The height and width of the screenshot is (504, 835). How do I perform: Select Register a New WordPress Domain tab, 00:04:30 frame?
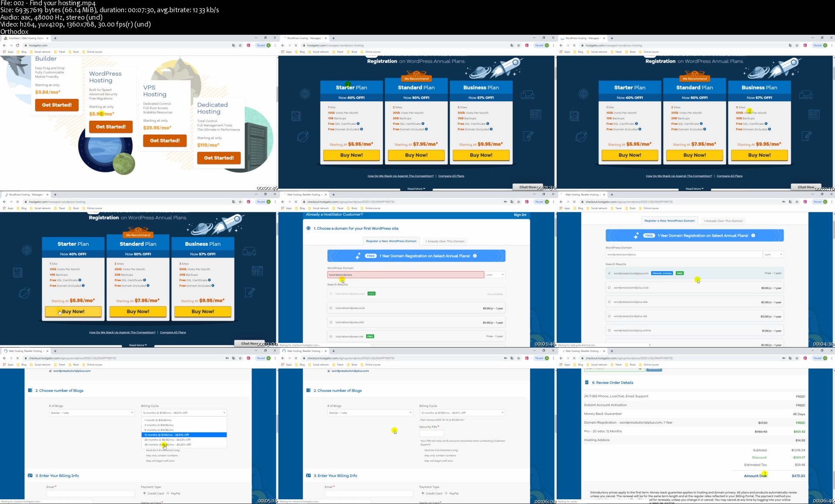pyautogui.click(x=669, y=221)
